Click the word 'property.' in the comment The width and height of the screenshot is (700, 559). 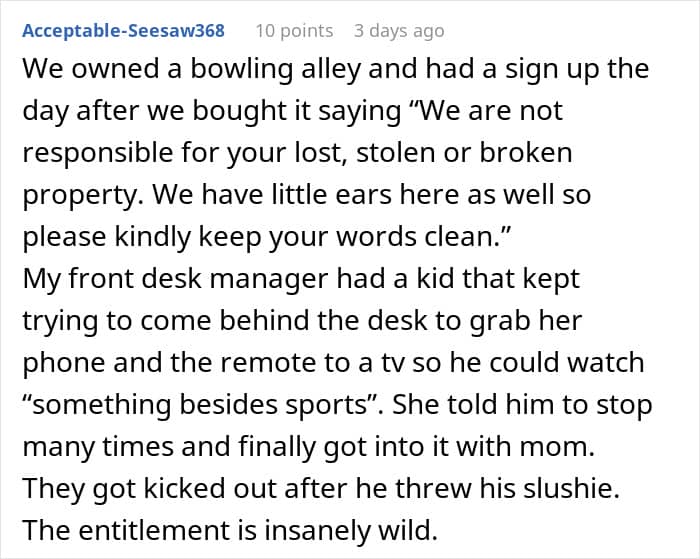point(83,196)
